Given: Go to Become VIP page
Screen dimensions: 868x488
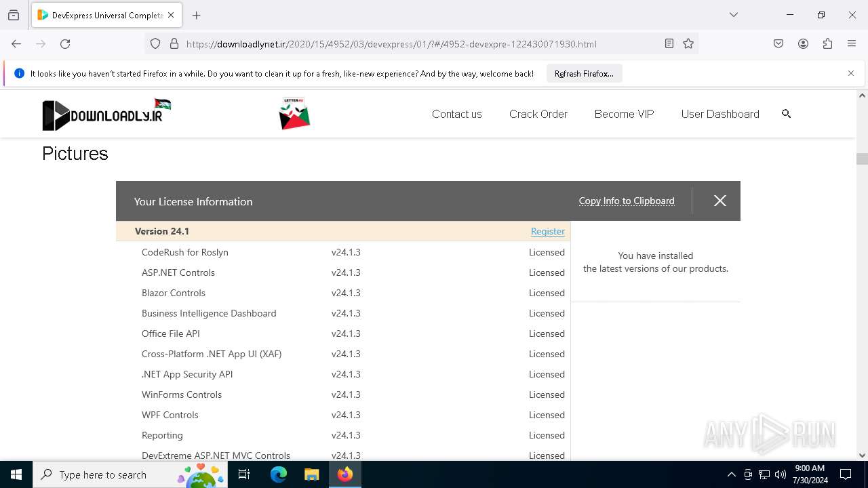Looking at the screenshot, I should [624, 114].
